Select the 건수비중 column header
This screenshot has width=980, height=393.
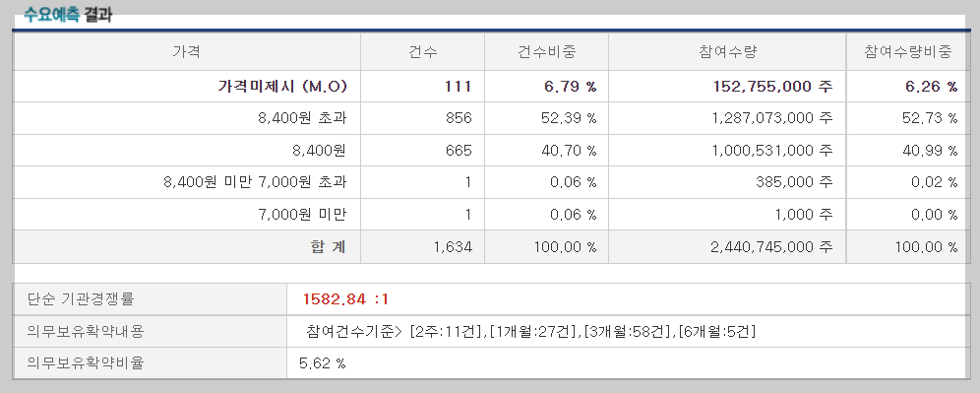point(546,52)
